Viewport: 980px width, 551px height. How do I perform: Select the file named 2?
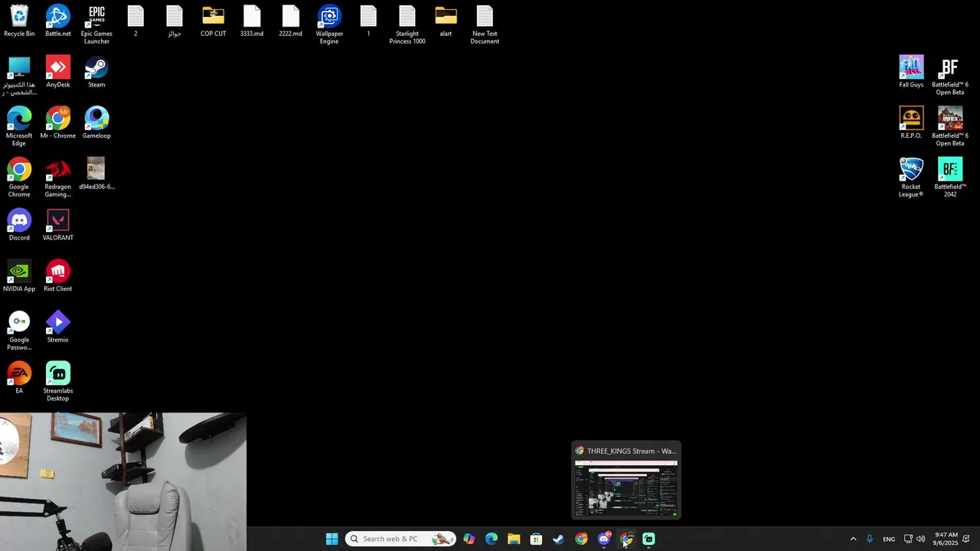136,21
